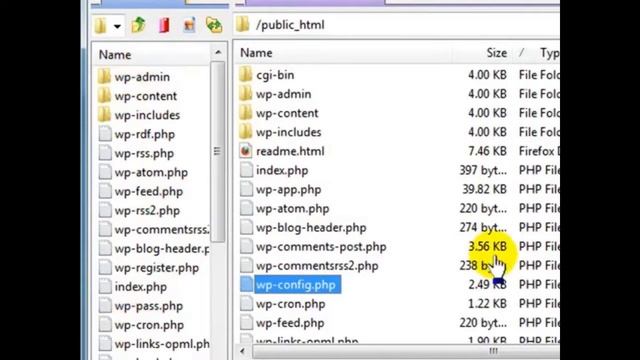Select wp-rdf.php in left panel
Screen dimensions: 640x360
tap(144, 134)
